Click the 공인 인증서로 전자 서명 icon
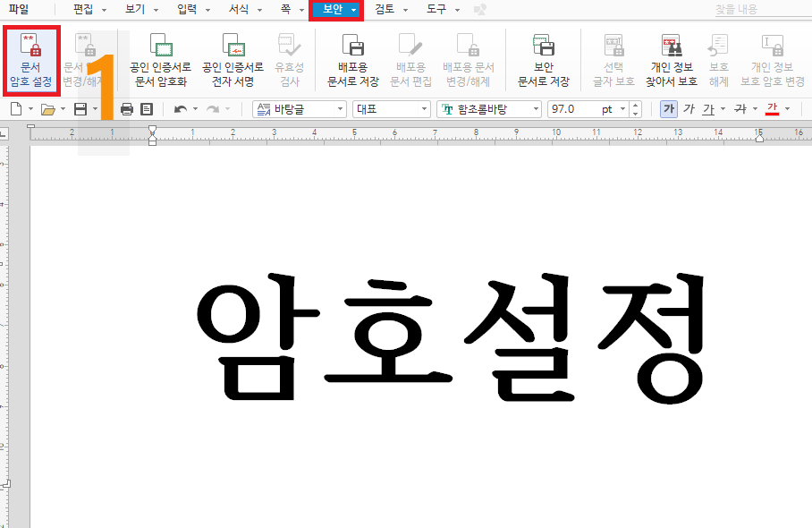The image size is (812, 528). pos(234,58)
